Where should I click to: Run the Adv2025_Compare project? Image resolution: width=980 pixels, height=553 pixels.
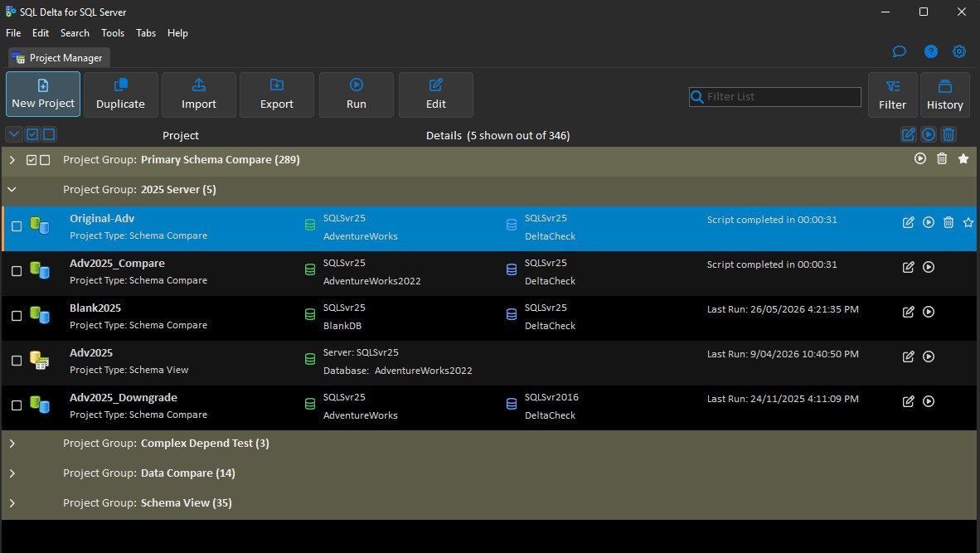(929, 268)
